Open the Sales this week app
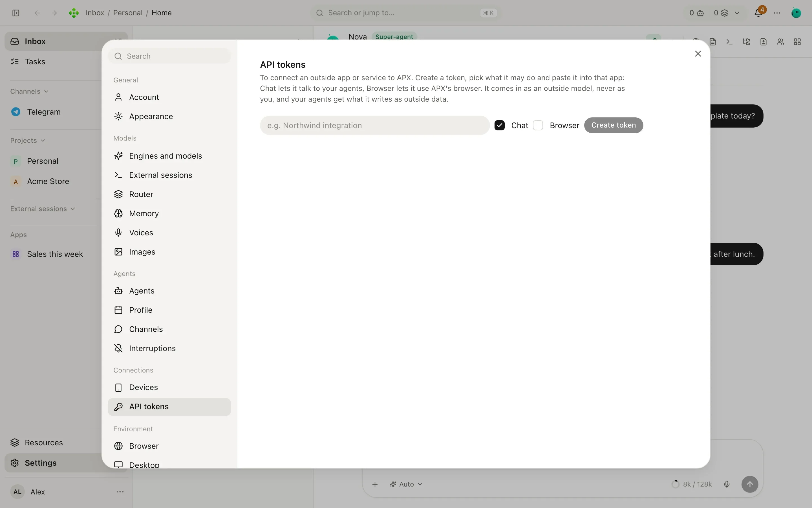812x508 pixels. click(53, 254)
